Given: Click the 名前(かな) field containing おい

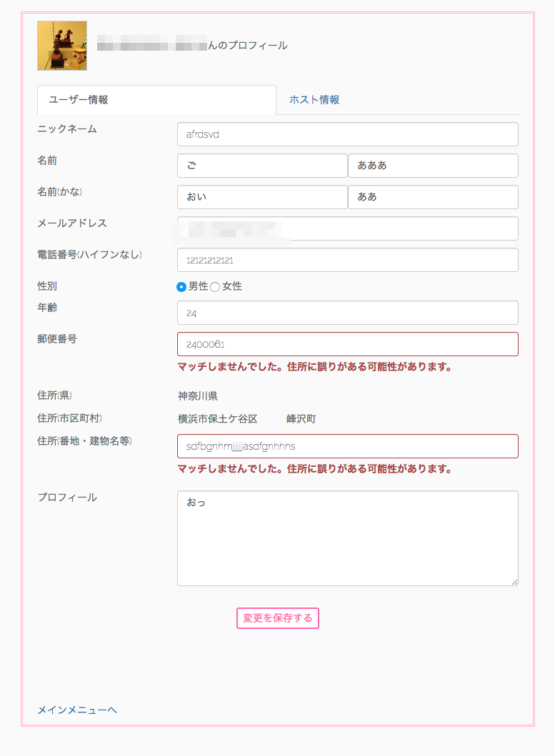Looking at the screenshot, I should pos(262,197).
